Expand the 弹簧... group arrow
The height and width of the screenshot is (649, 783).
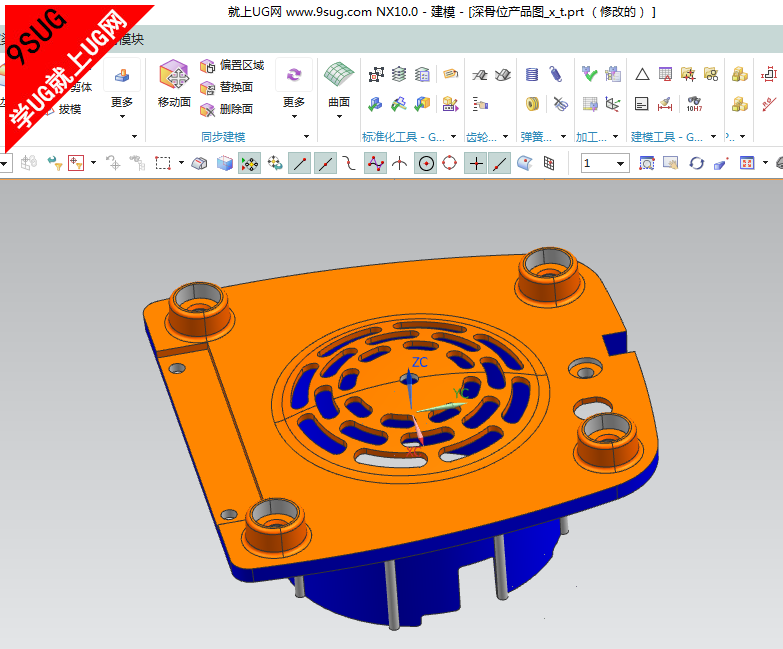pyautogui.click(x=563, y=137)
